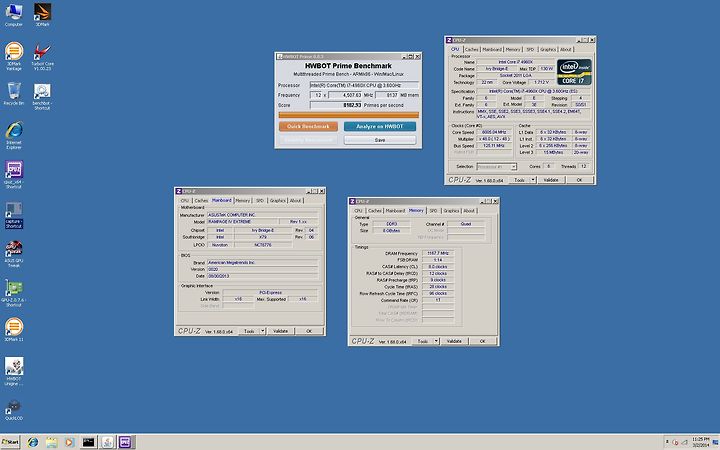Click the Intel Core i7 logo in CPU-Z
Image resolution: width=720 pixels, height=450 pixels.
(x=574, y=72)
